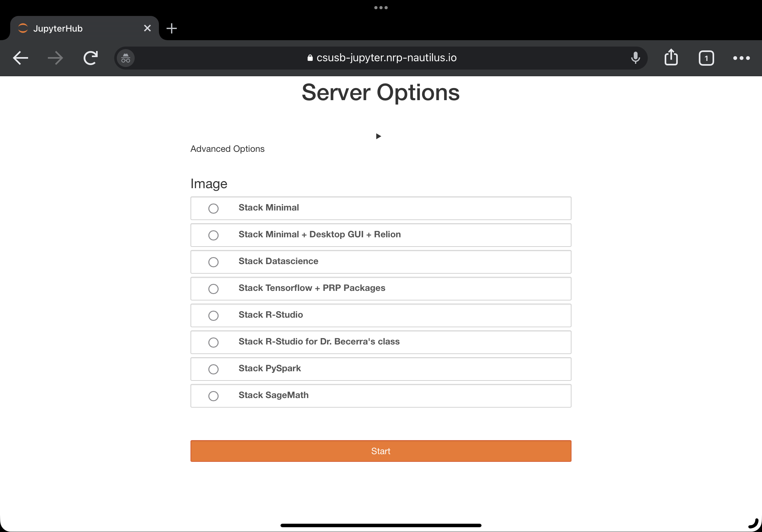The image size is (762, 532).
Task: Click the csusb-jupyter.nrp-nautilus.io address bar
Action: [381, 58]
